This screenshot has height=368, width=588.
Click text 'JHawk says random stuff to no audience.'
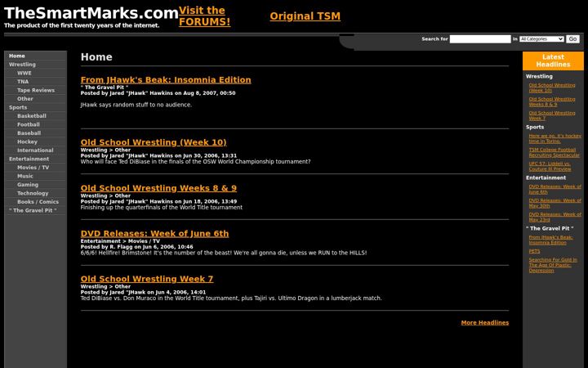coord(136,105)
